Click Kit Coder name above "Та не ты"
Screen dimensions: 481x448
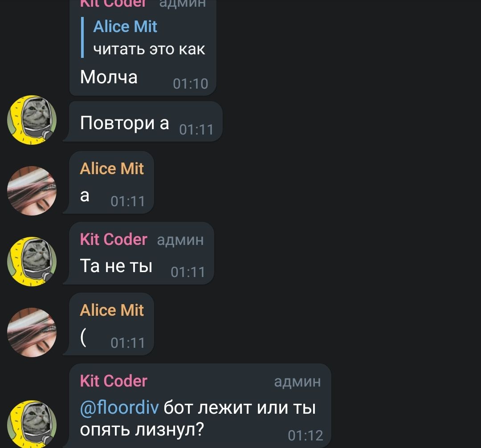[114, 240]
